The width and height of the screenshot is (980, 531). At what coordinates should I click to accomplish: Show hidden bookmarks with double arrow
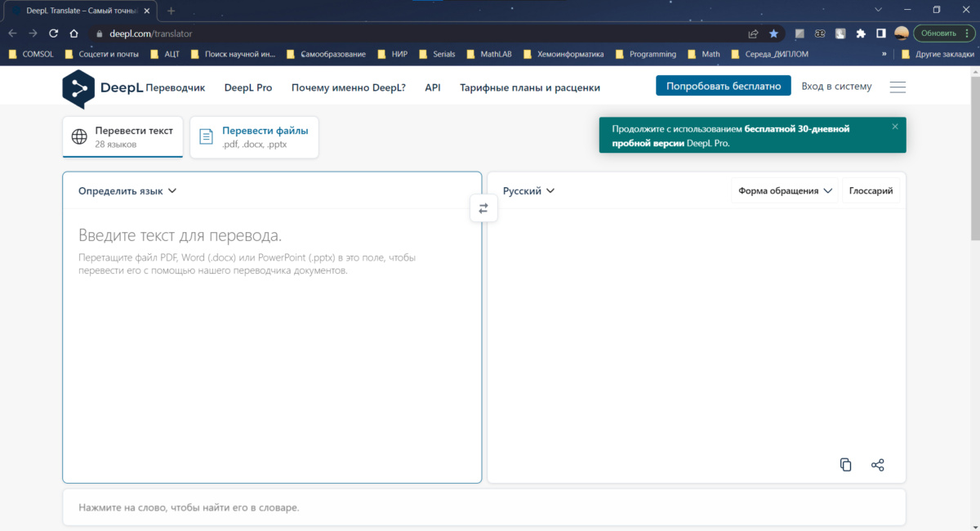(884, 54)
